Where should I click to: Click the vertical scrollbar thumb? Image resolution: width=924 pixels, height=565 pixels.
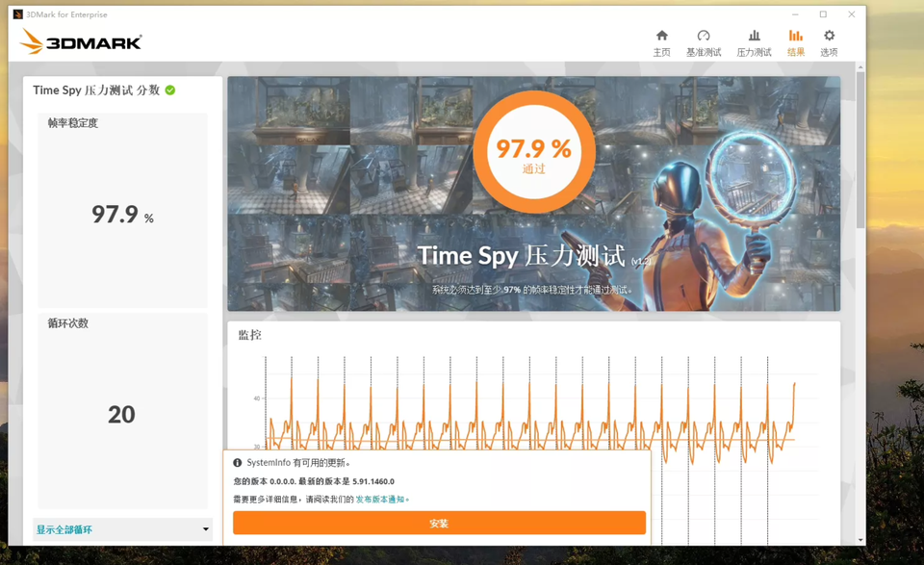tap(860, 150)
